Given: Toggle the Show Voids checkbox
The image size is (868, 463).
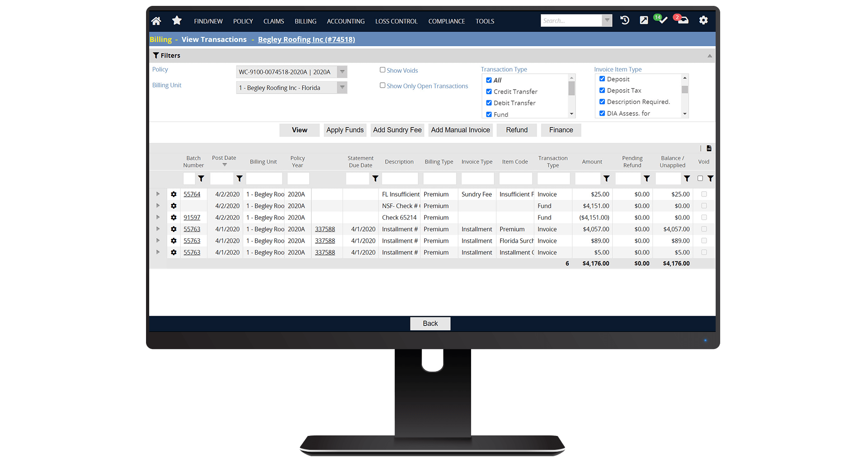Looking at the screenshot, I should click(x=382, y=70).
